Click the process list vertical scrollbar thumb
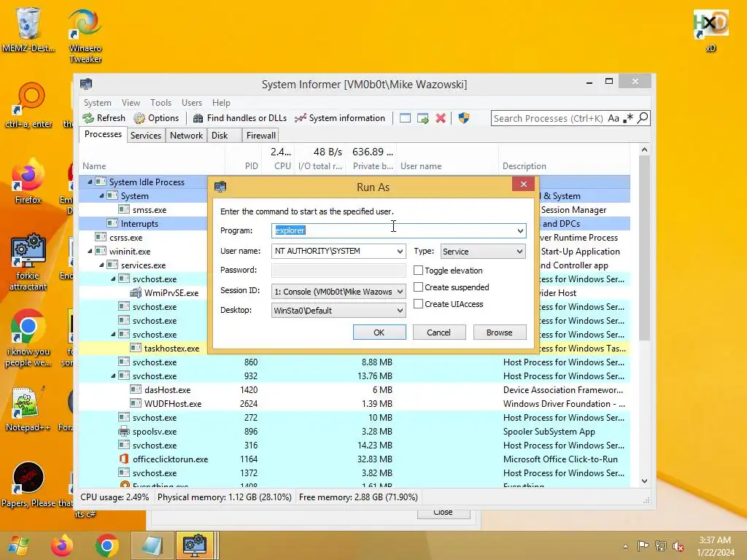 click(644, 248)
